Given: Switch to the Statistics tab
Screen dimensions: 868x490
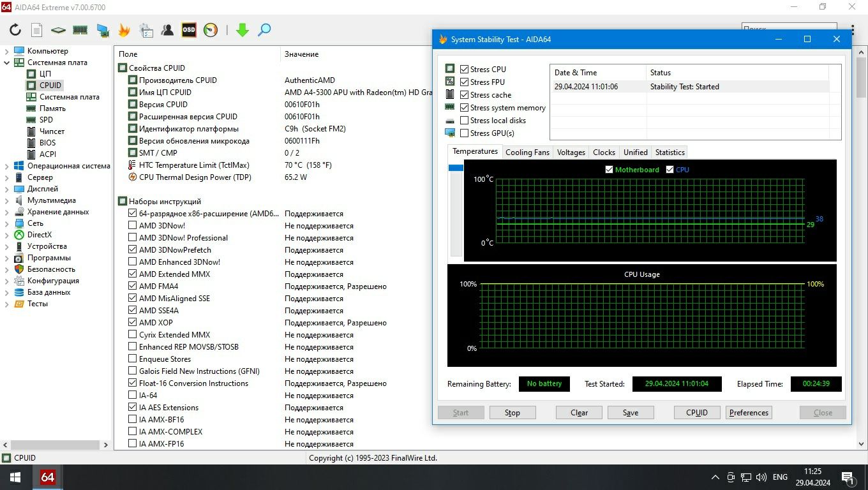Looking at the screenshot, I should pyautogui.click(x=670, y=152).
